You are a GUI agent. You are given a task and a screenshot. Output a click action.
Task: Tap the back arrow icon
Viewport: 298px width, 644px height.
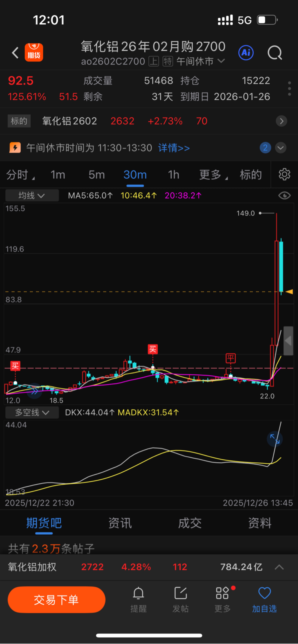(x=15, y=53)
